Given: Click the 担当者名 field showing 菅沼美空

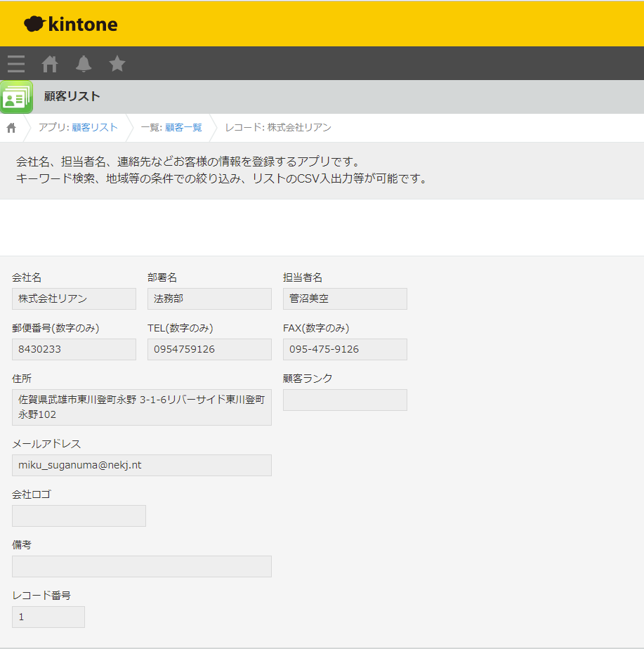Looking at the screenshot, I should coord(344,299).
